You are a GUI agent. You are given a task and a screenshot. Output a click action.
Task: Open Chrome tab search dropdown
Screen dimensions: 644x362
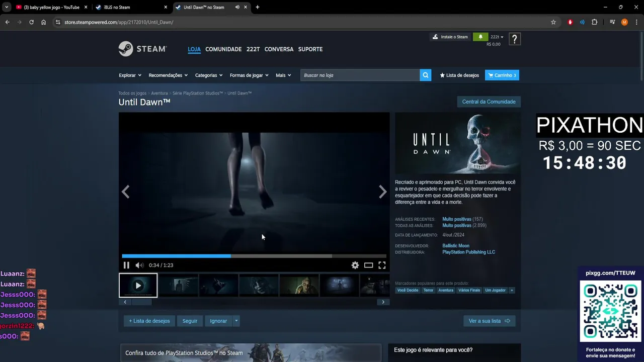tap(7, 7)
